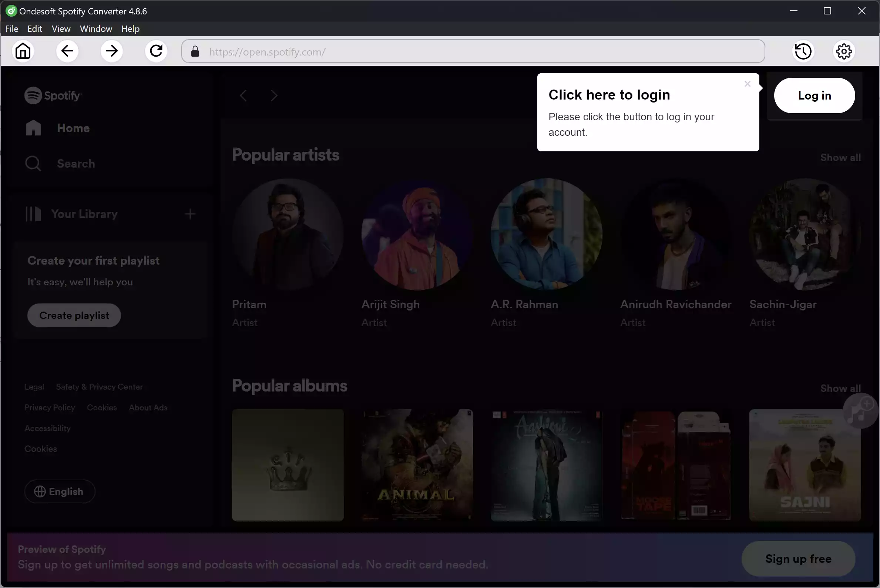Open the ANIMAL album cover
The width and height of the screenshot is (880, 588).
click(417, 465)
